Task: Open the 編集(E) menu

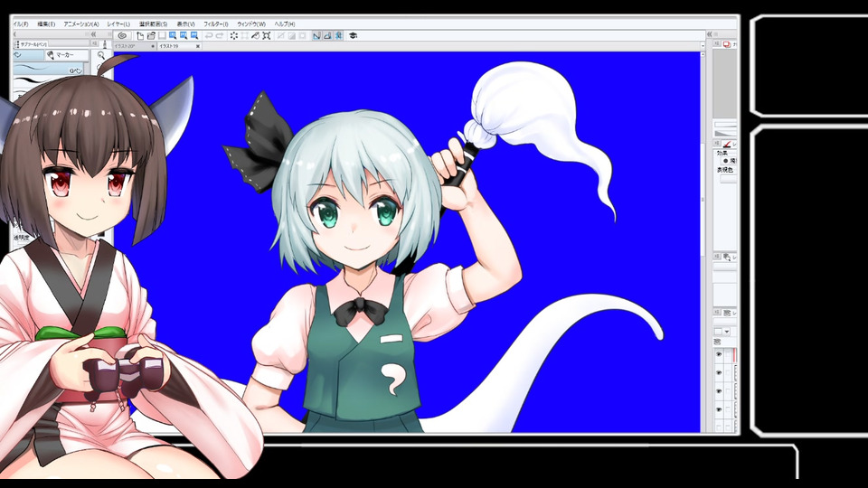Action: [46, 24]
